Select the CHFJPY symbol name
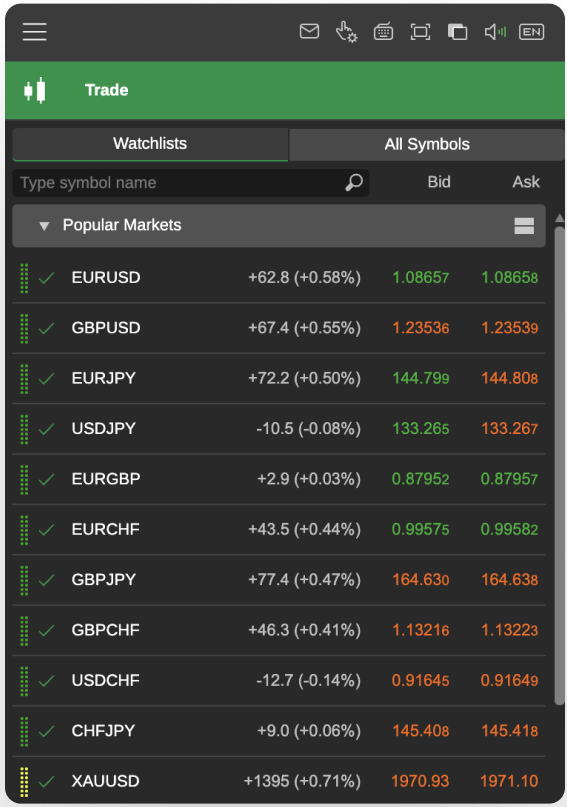This screenshot has width=567, height=807. [103, 731]
